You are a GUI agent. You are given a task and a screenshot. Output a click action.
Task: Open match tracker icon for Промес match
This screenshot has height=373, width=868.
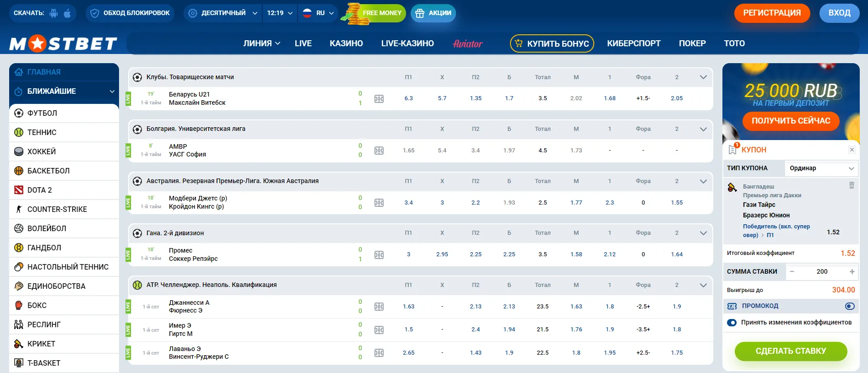[x=379, y=255]
